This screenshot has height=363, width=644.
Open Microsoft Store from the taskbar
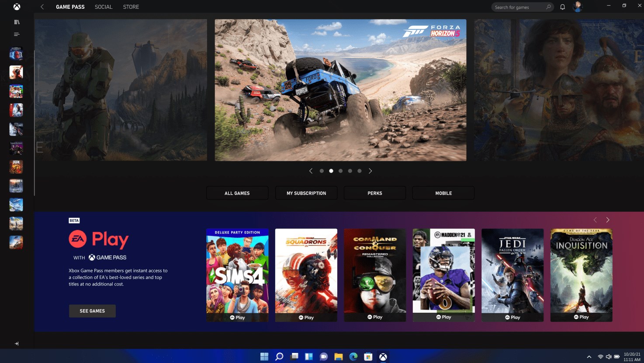pyautogui.click(x=368, y=356)
